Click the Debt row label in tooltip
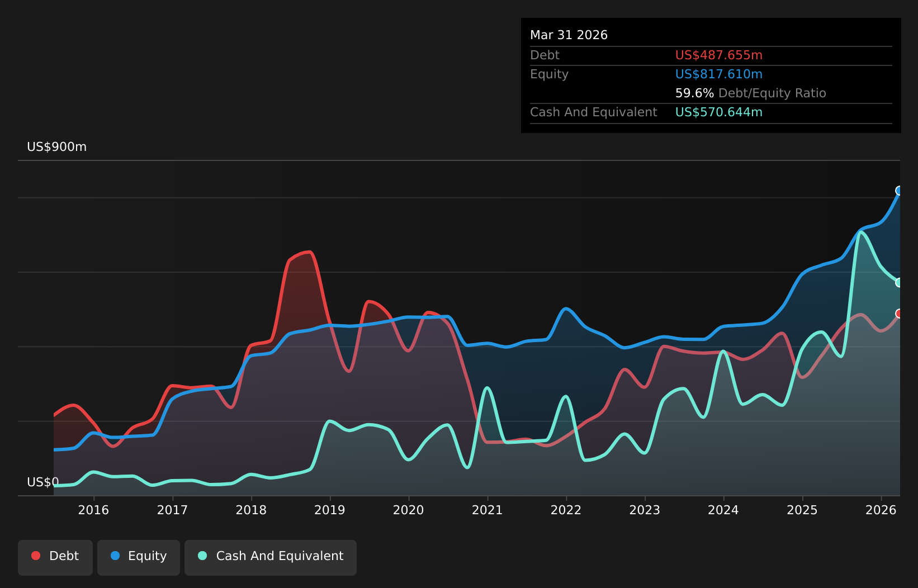 coord(545,55)
